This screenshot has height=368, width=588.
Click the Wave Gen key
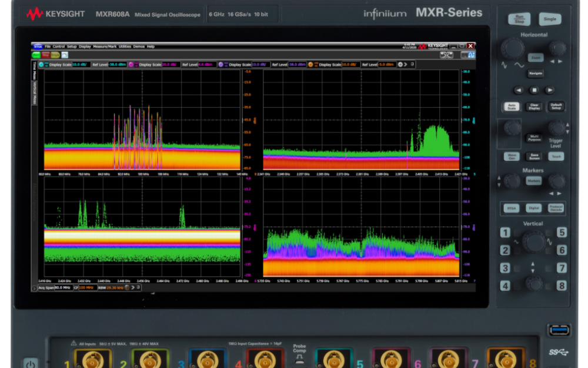point(512,157)
